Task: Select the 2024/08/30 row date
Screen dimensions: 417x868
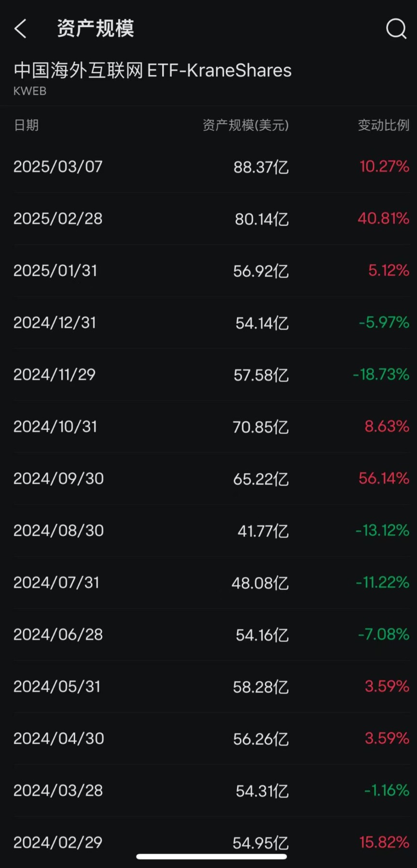Action: pos(58,531)
